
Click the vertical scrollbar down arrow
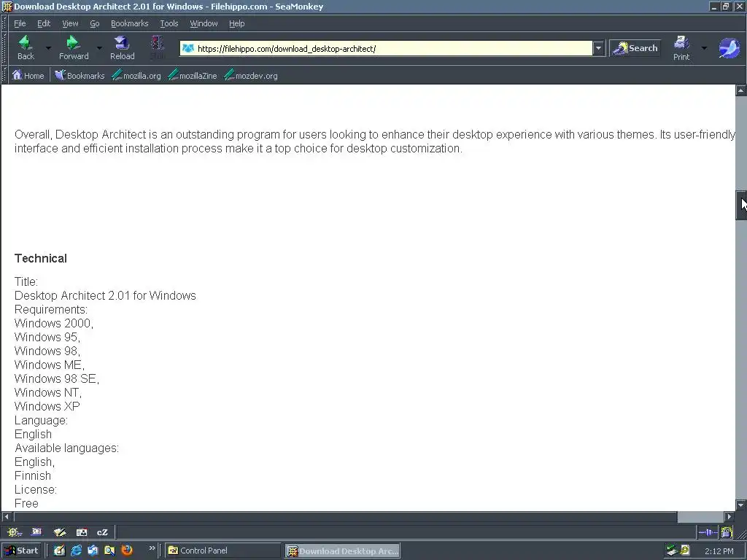[741, 505]
